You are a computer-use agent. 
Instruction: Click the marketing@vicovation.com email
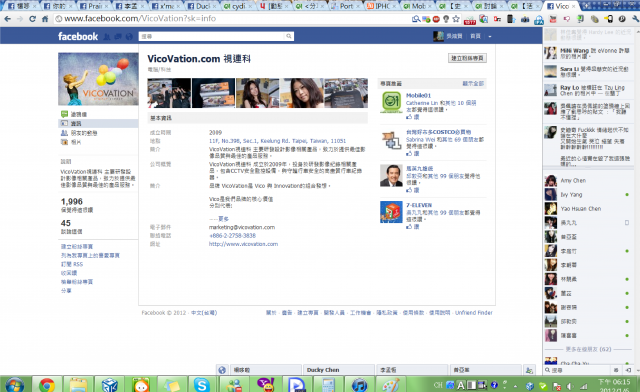pos(242,227)
